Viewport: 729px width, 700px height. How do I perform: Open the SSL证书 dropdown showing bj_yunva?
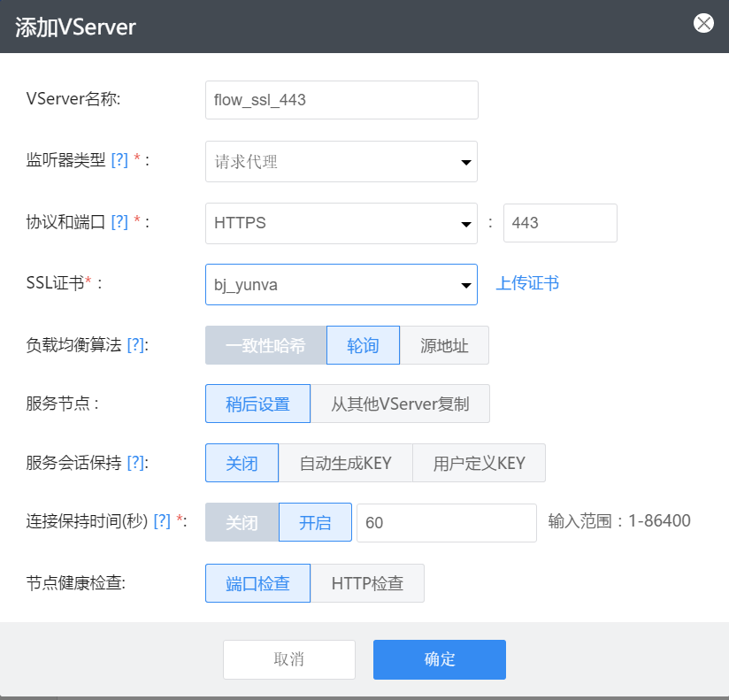pos(341,285)
